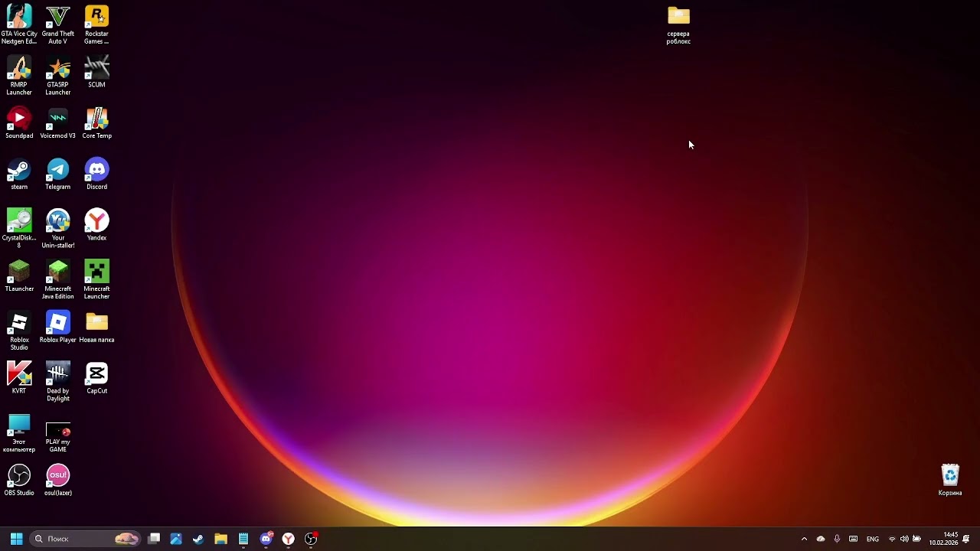Select the Minecraft Launcher creeper icon
Image resolution: width=980 pixels, height=551 pixels.
pos(96,280)
